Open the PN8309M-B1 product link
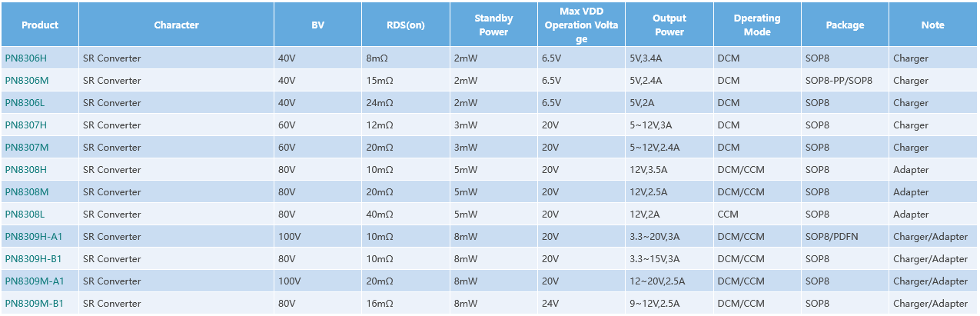The width and height of the screenshot is (980, 316). click(35, 304)
